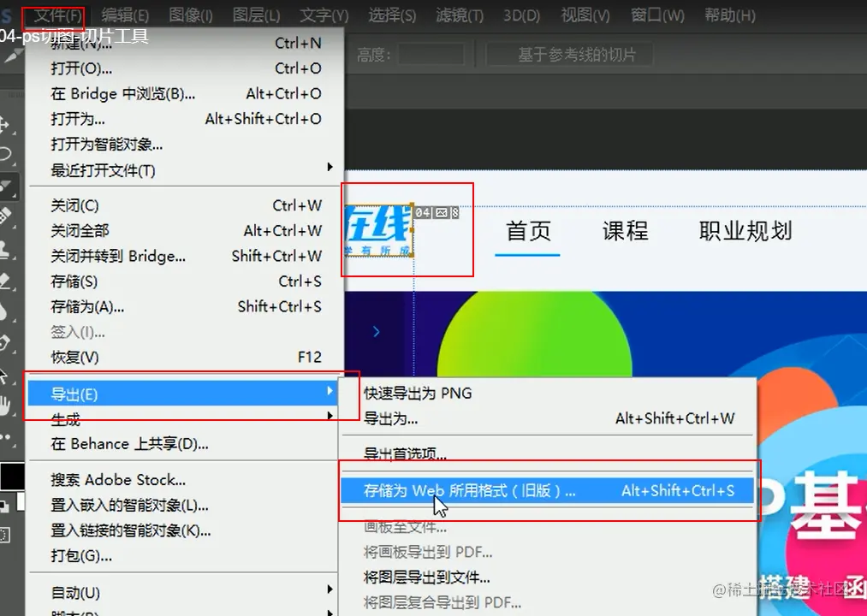Choose 存储为(A)... menu entry
Viewport: 867px width, 616px height.
tap(183, 307)
